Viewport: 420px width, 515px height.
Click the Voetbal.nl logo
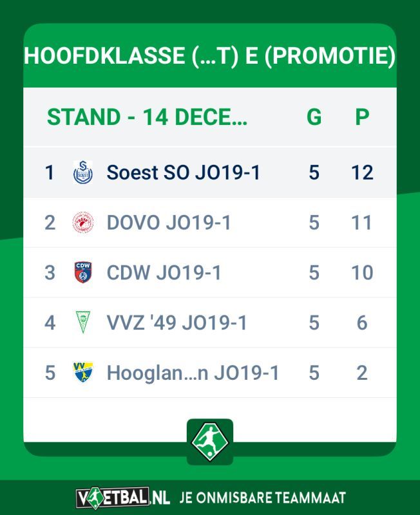click(x=122, y=498)
